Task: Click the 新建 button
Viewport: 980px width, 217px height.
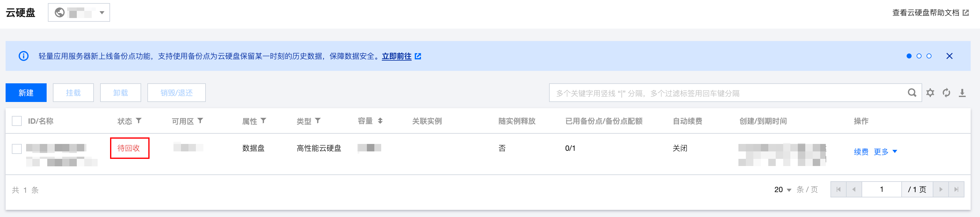Action: [x=26, y=93]
